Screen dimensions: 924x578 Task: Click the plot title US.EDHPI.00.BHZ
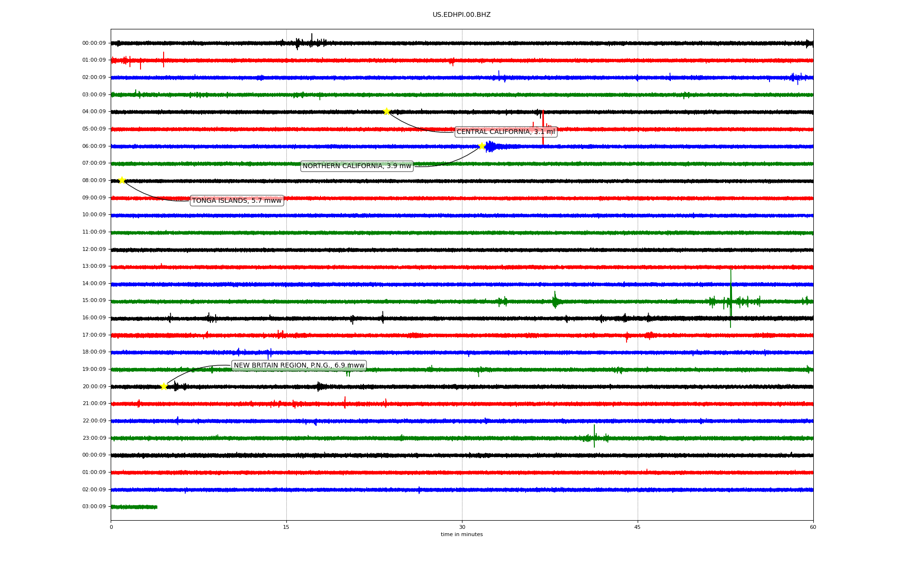pos(462,15)
